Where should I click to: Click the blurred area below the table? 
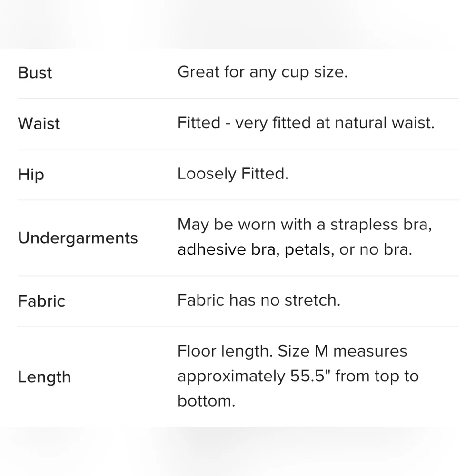(238, 452)
